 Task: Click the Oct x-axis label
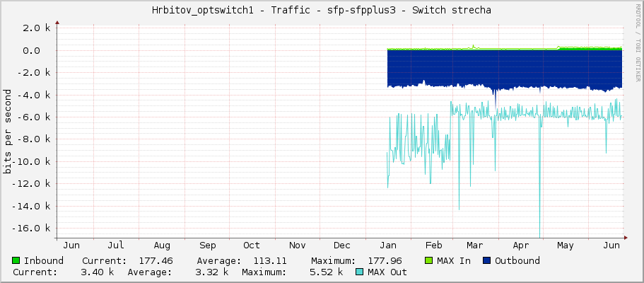pyautogui.click(x=252, y=246)
